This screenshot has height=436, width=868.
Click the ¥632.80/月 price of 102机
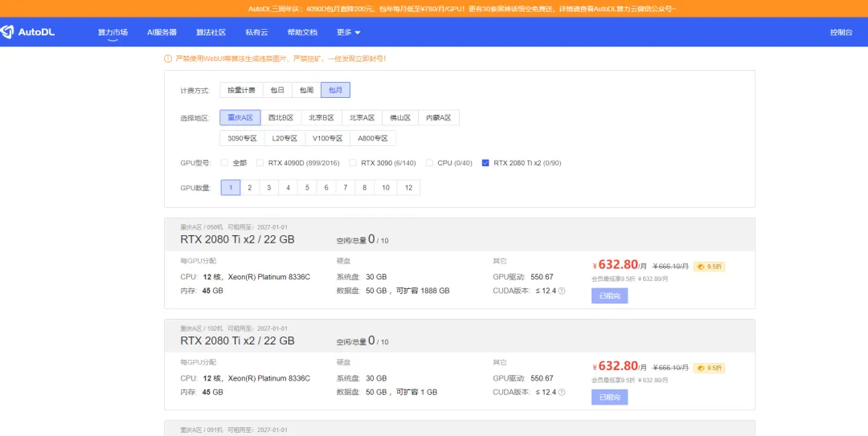[619, 365]
